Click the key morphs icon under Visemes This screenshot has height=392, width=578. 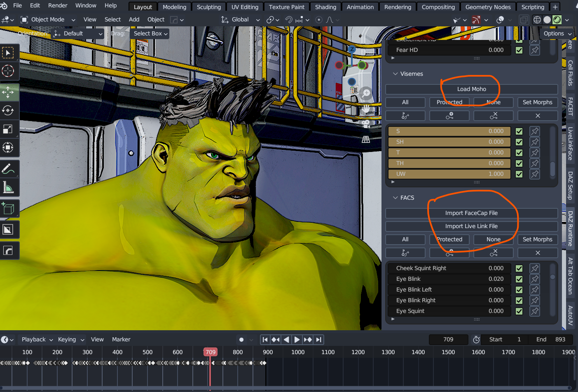tap(449, 116)
